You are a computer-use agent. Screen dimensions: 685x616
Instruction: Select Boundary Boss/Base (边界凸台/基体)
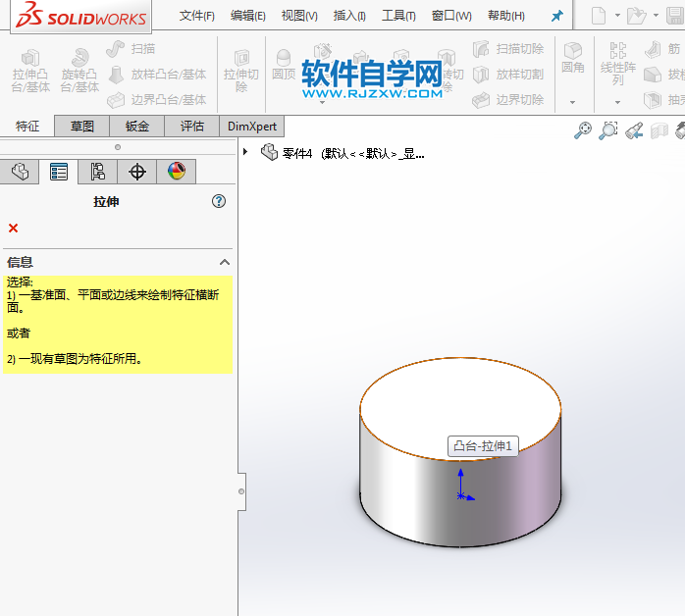pos(157,100)
